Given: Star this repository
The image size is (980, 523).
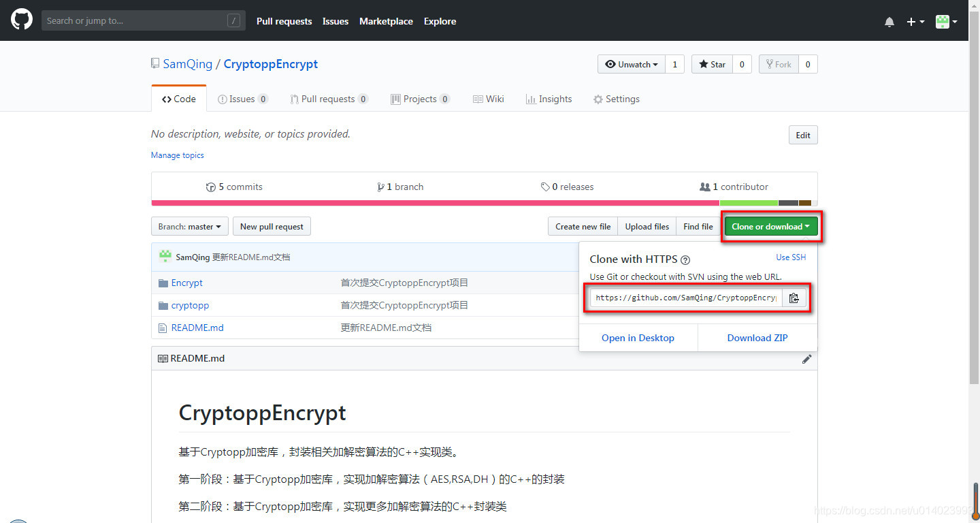Looking at the screenshot, I should (x=712, y=64).
